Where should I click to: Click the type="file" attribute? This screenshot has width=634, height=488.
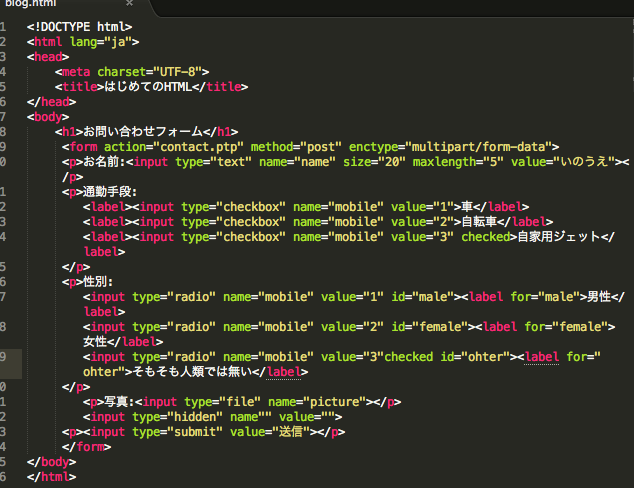[222, 401]
